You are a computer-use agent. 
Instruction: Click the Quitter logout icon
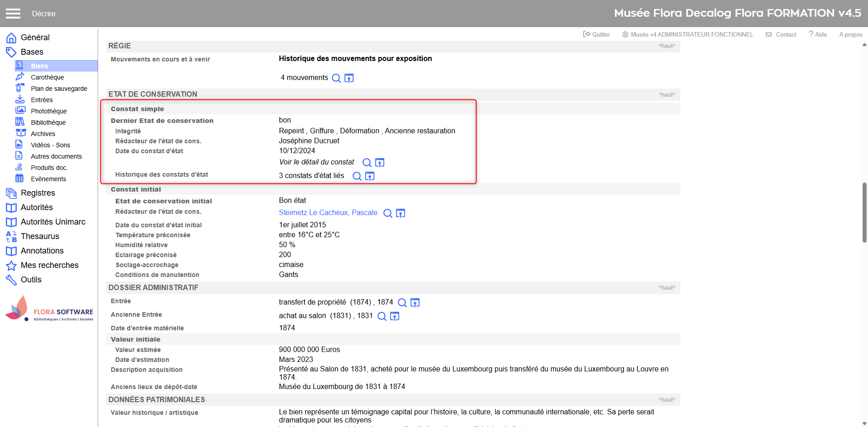[x=587, y=34]
